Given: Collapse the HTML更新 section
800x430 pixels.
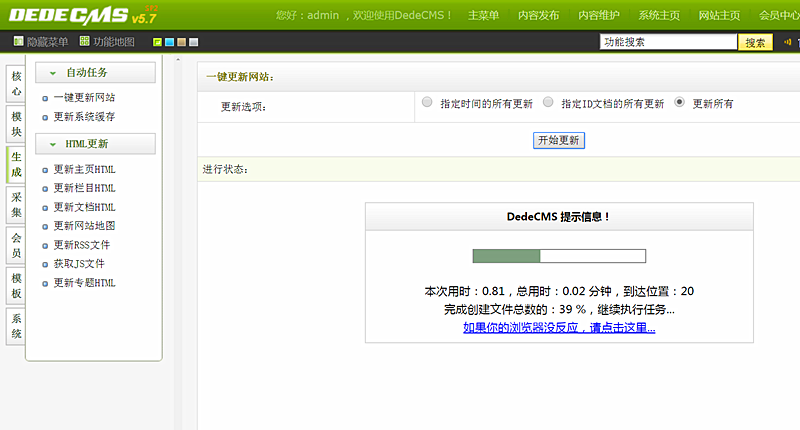Looking at the screenshot, I should click(95, 144).
